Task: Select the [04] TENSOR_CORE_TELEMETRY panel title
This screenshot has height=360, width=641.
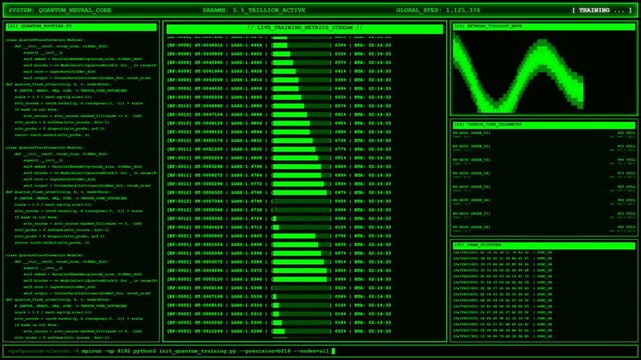Action: click(544, 125)
